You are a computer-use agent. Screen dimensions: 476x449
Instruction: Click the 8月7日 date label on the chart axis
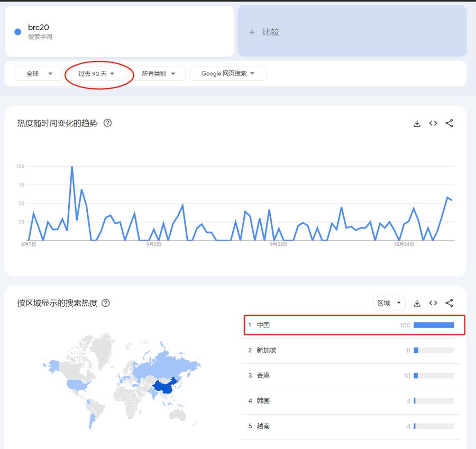pyautogui.click(x=29, y=244)
